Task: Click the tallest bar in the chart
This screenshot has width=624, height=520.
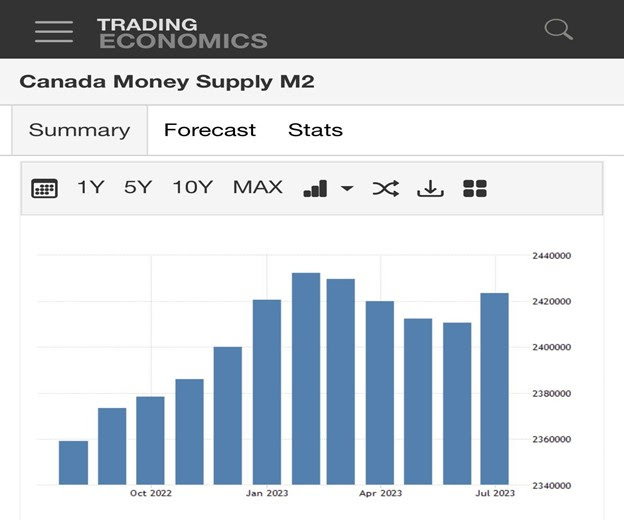Action: pos(306,379)
